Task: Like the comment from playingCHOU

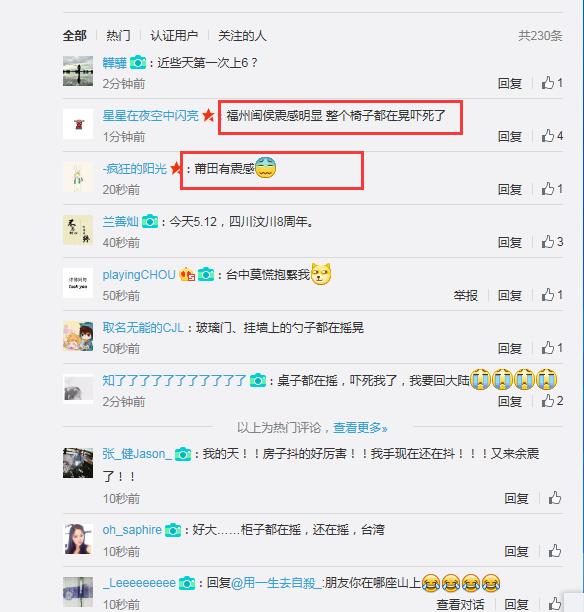Action: 552,295
